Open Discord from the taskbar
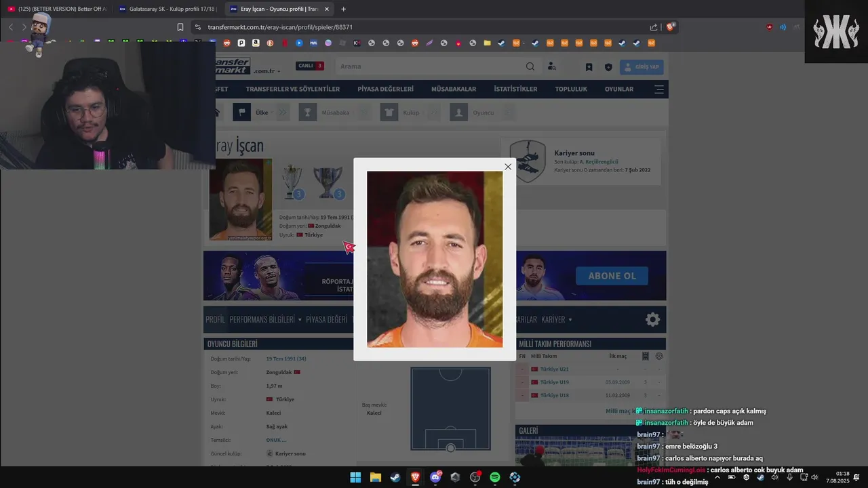Image resolution: width=868 pixels, height=488 pixels. pos(435,477)
